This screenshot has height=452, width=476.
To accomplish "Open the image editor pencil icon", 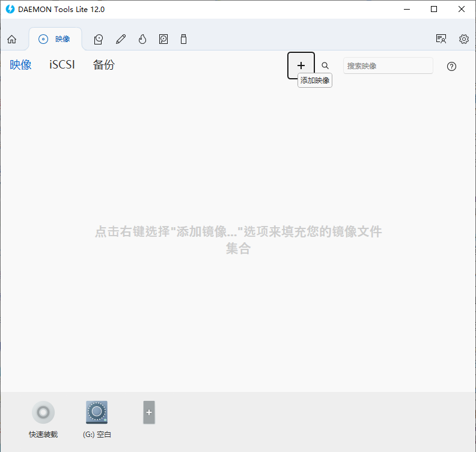I will (121, 39).
